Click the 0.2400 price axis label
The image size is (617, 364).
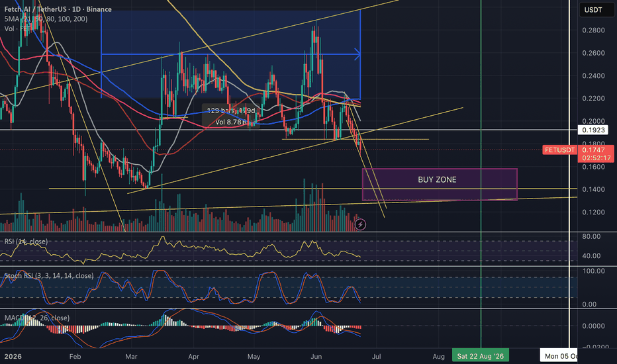(593, 76)
